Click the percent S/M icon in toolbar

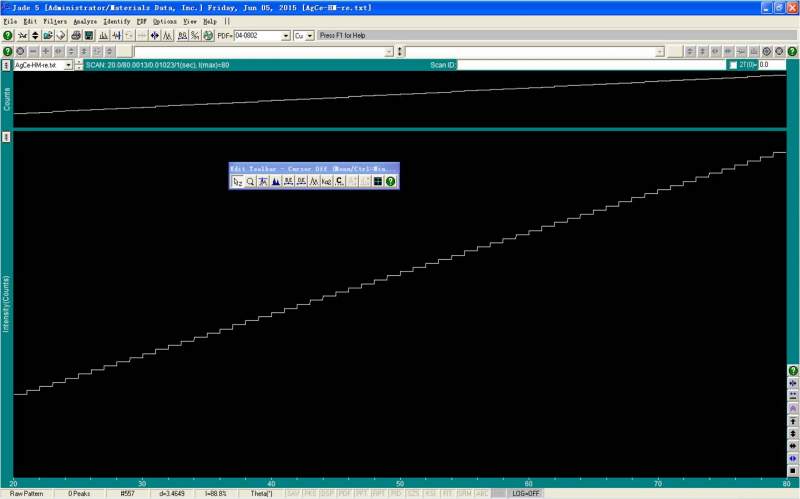tap(195, 36)
